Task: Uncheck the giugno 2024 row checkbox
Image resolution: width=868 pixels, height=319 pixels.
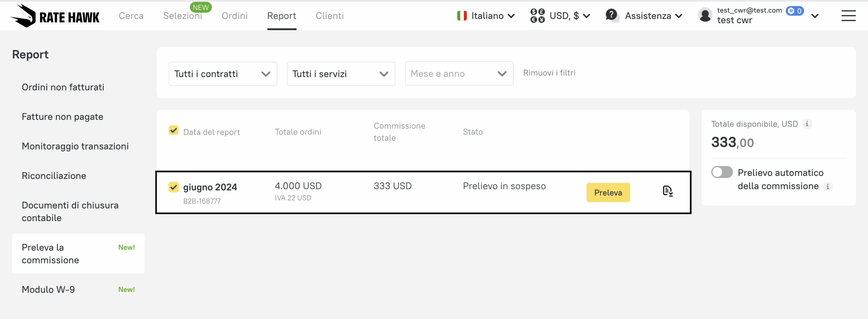Action: [x=174, y=187]
